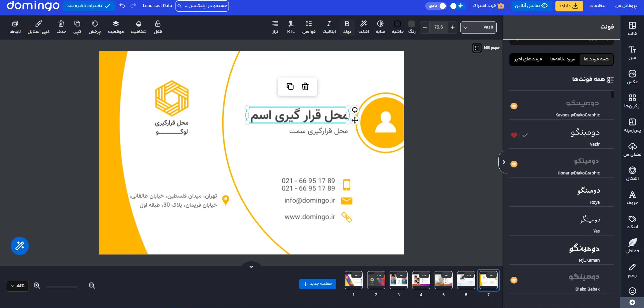Zoom in with the plus magnifier
This screenshot has height=308, width=644.
coord(37,286)
